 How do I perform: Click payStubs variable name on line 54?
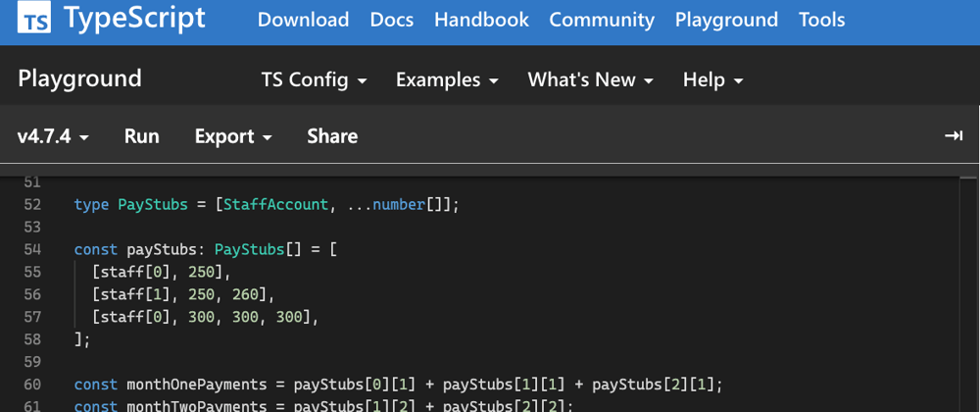[162, 249]
